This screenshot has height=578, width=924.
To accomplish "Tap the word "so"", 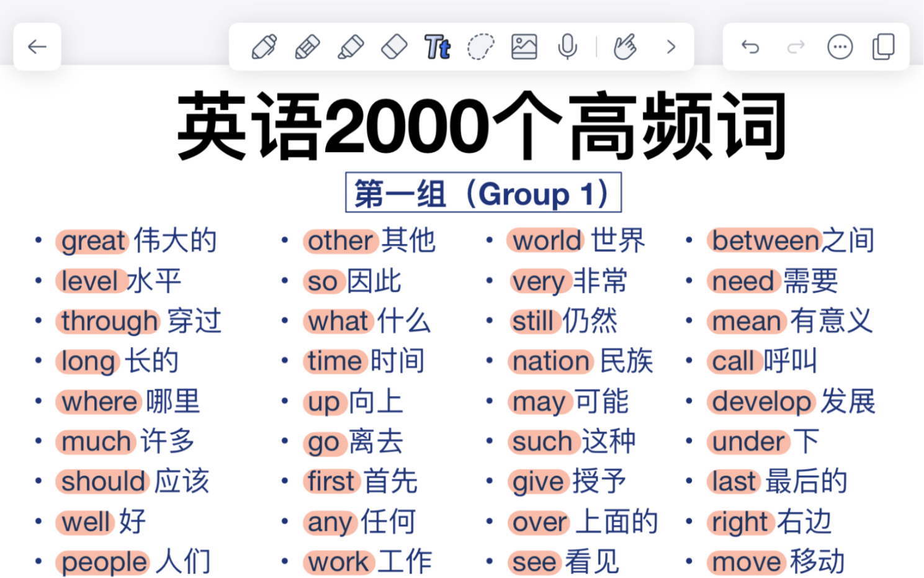I will click(x=323, y=281).
